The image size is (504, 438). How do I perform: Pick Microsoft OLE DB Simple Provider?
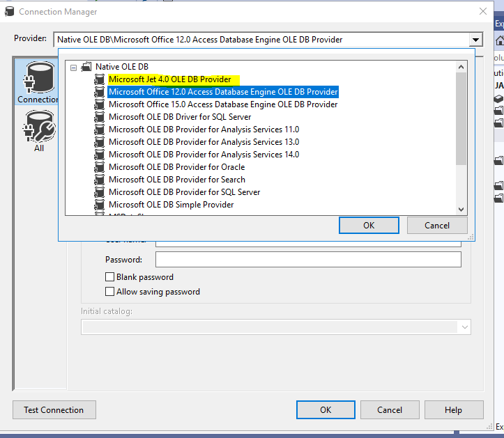(x=171, y=205)
